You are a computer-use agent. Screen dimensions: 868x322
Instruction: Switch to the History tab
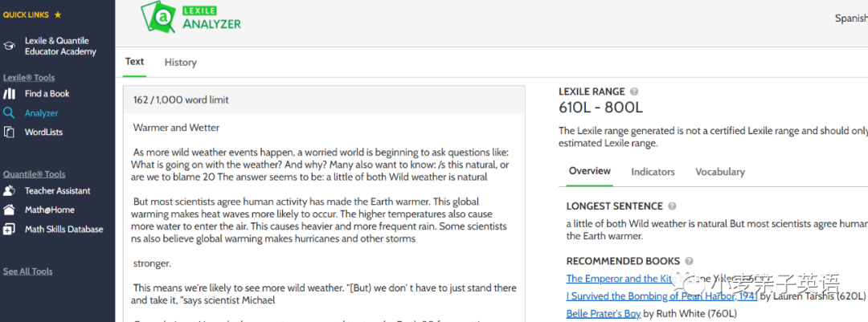click(x=181, y=63)
